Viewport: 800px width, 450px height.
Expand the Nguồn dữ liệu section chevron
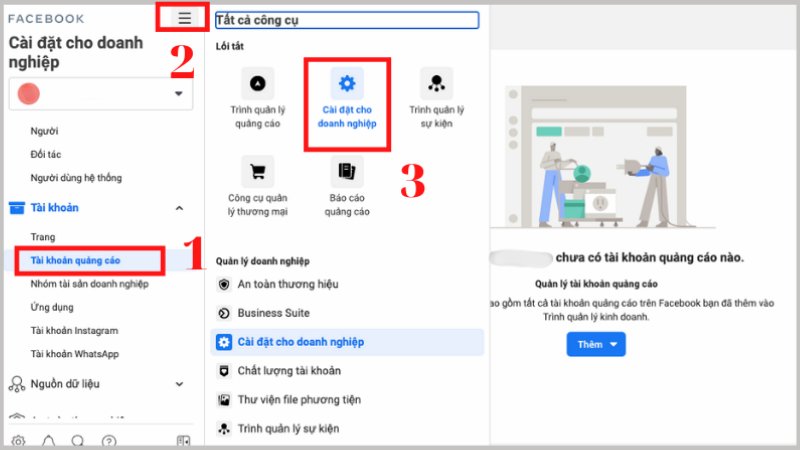pos(179,384)
